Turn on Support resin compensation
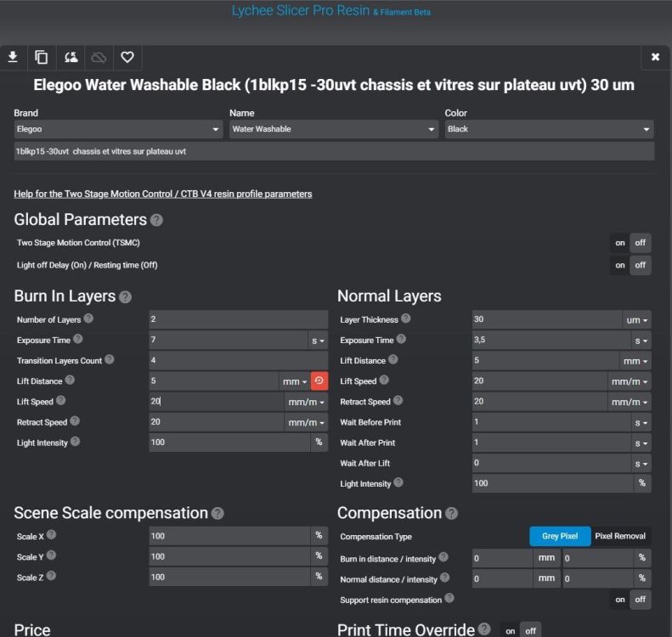This screenshot has height=637, width=672. coord(619,600)
